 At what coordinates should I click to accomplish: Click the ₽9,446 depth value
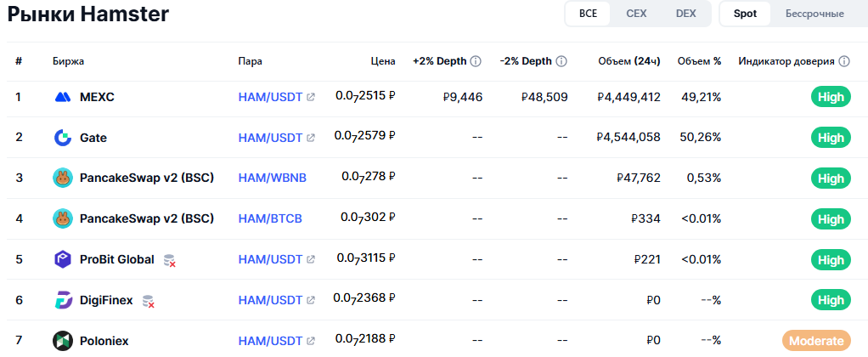tap(463, 98)
